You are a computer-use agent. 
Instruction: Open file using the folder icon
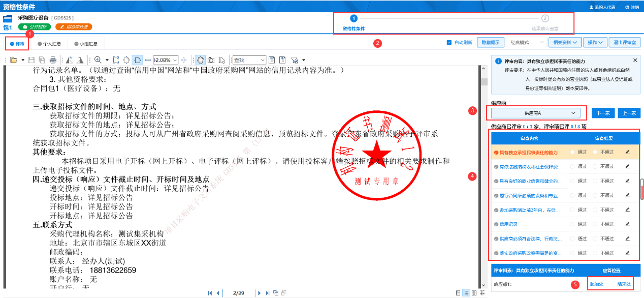click(14, 60)
